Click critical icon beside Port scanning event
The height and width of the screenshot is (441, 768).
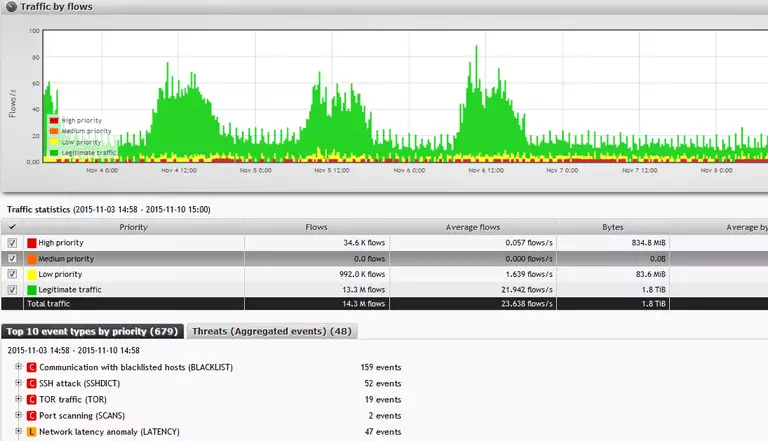pyautogui.click(x=31, y=416)
